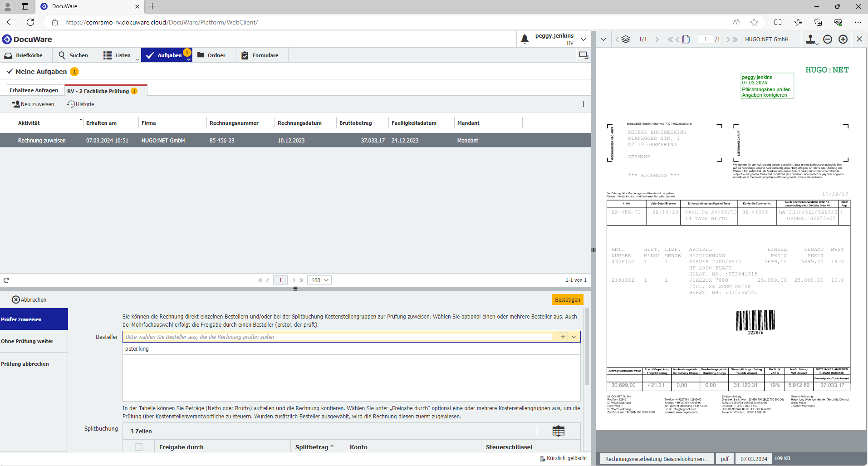Open the Listen tab
This screenshot has width=868, height=466.
tap(117, 55)
